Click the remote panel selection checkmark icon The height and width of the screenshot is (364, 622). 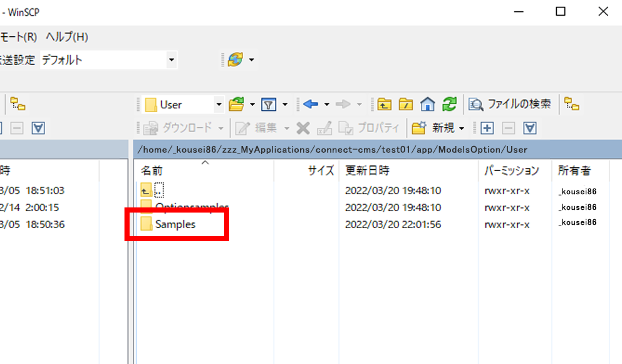click(530, 128)
